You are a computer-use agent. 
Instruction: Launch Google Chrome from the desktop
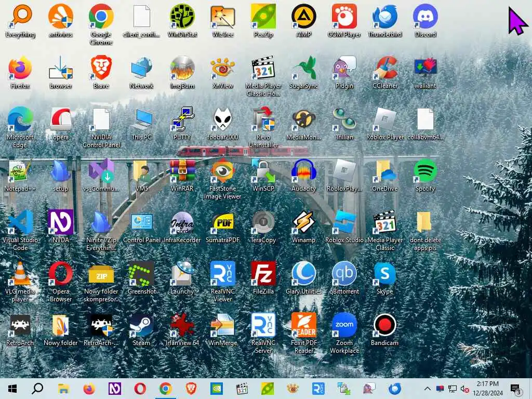pos(101,24)
